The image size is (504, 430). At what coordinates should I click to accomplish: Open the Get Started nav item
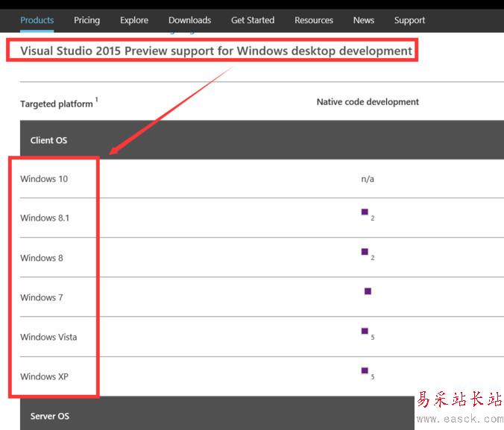253,20
